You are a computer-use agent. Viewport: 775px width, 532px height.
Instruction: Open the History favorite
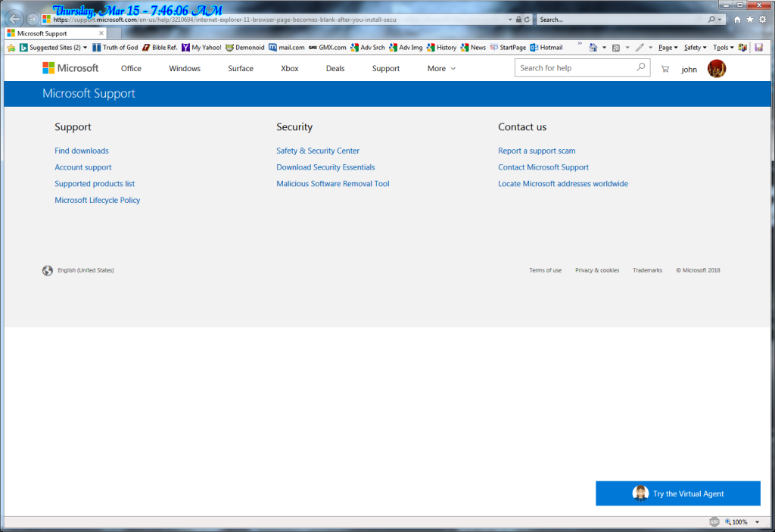coord(441,48)
